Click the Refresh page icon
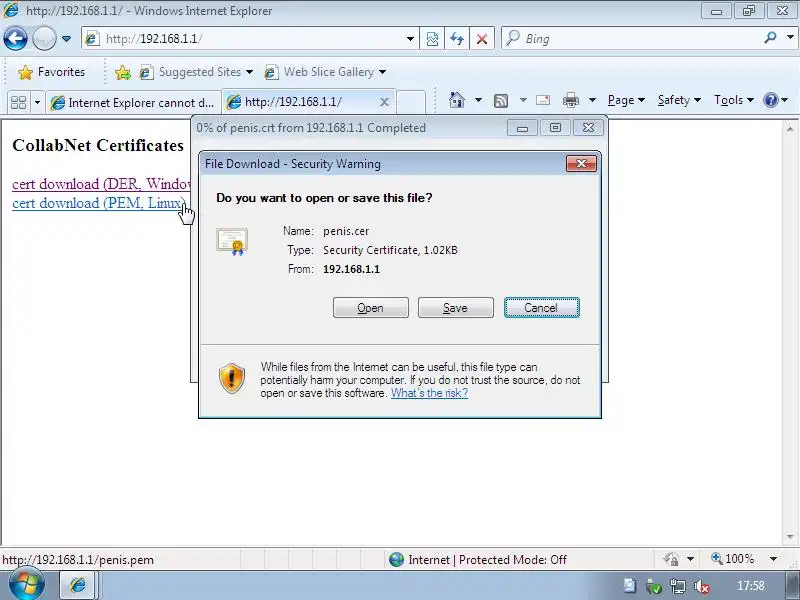Screen dimensions: 800x600 pyautogui.click(x=457, y=39)
